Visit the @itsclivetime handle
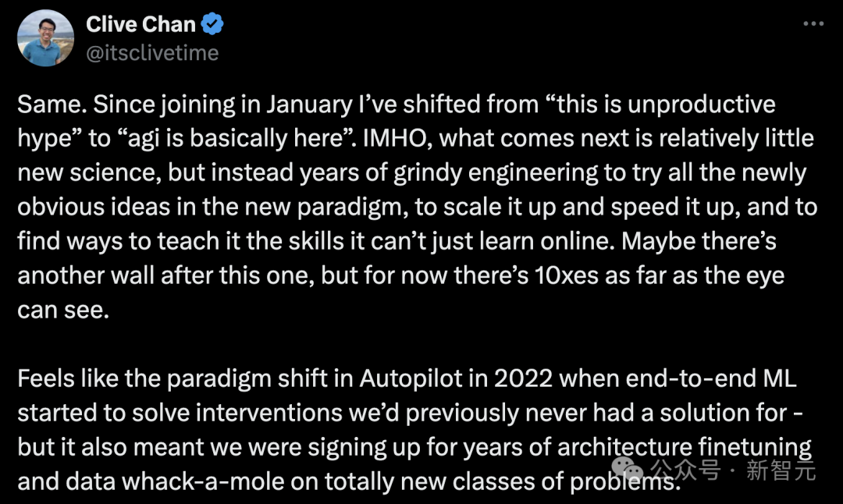 coord(152,52)
